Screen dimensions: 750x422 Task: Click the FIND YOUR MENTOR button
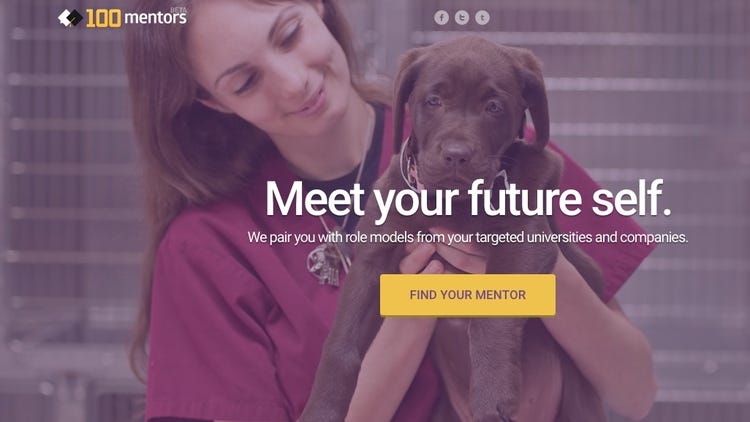tap(468, 295)
